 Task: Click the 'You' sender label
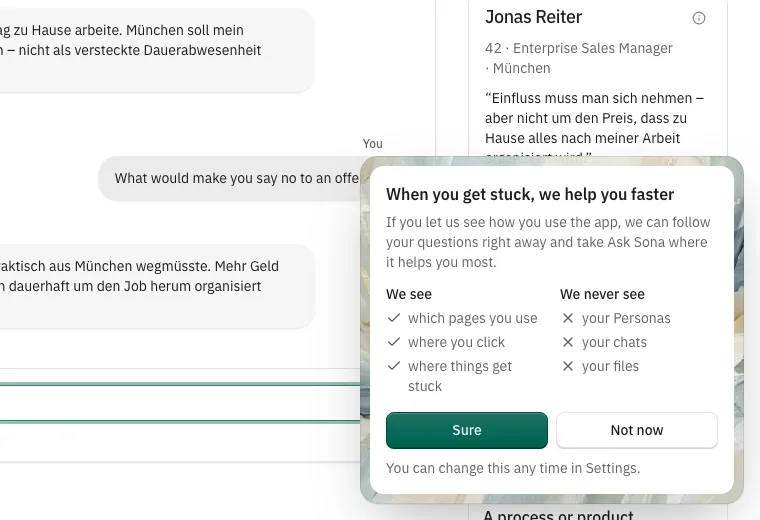(372, 144)
